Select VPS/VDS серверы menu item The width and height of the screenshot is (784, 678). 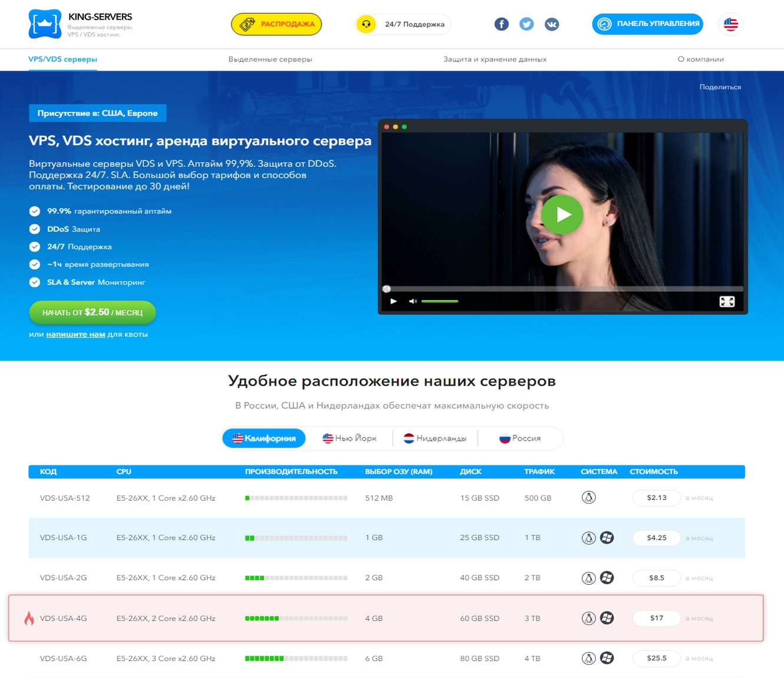[x=62, y=59]
